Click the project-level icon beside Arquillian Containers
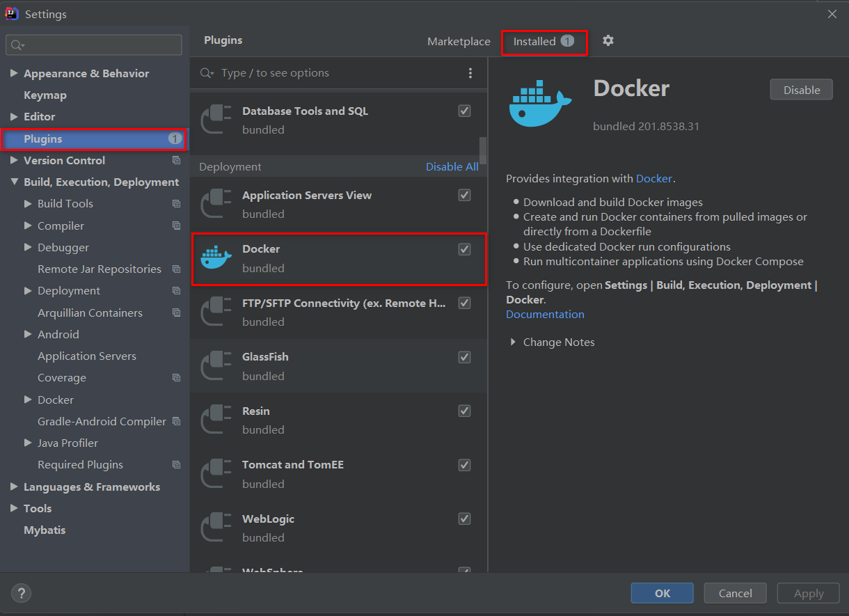Image resolution: width=849 pixels, height=616 pixels. pos(176,313)
